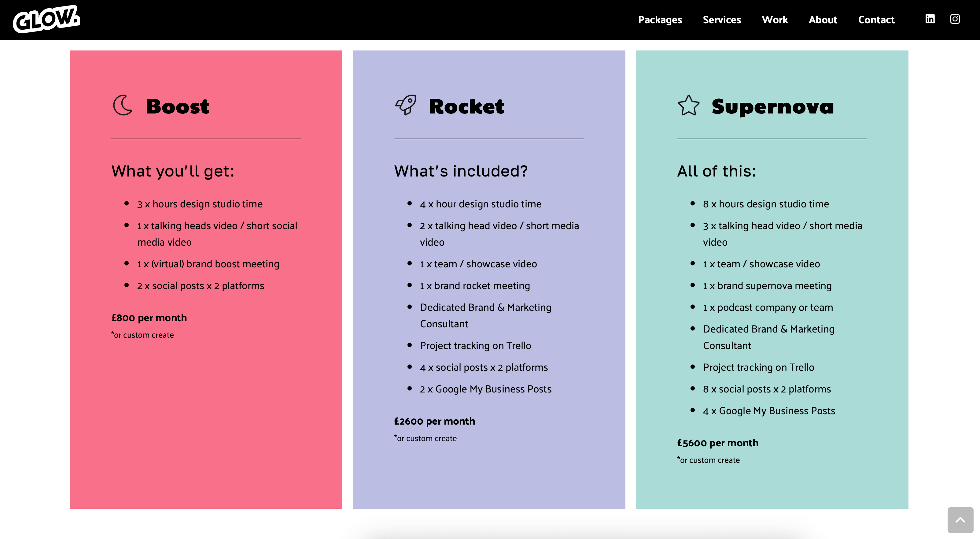Click '1 x podcast company or team'
Viewport: 980px width, 539px height.
coord(768,307)
